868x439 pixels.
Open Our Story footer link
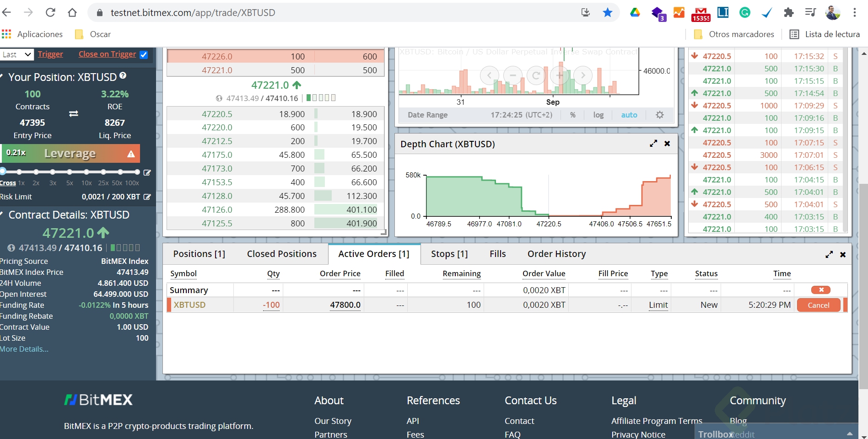click(333, 421)
